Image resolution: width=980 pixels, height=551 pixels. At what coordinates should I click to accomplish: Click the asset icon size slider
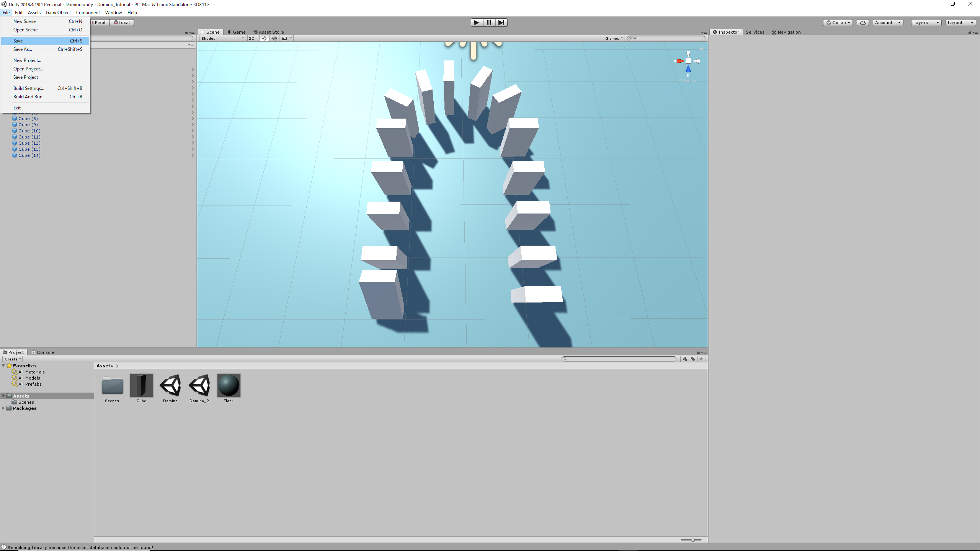[693, 540]
